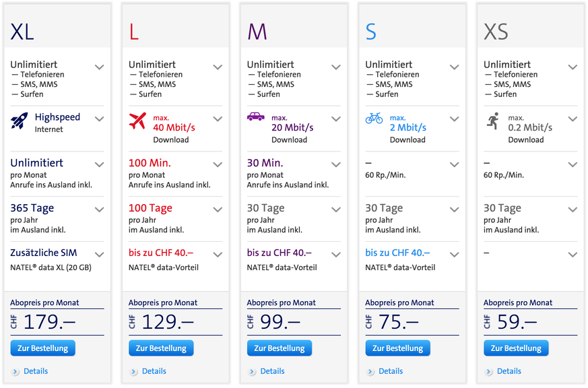This screenshot has width=588, height=388.
Task: Expand 30 Tage pro Jahr in plan S
Action: click(x=454, y=209)
